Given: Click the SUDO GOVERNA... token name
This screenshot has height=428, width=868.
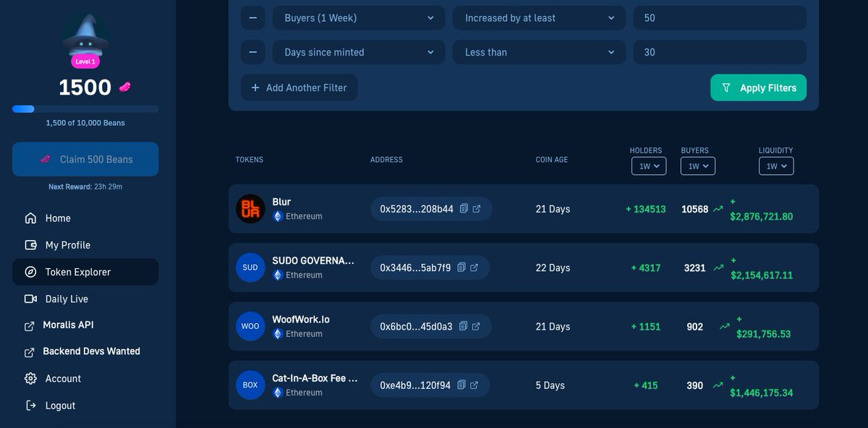Looking at the screenshot, I should [314, 260].
